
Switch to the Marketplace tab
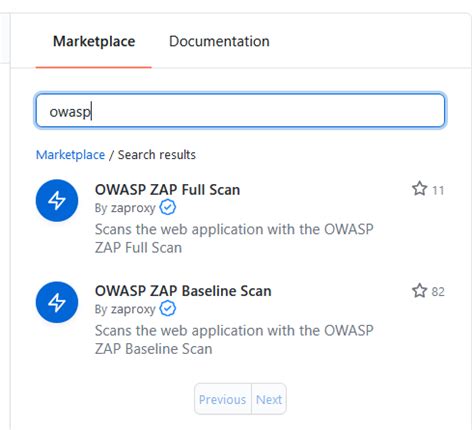pyautogui.click(x=94, y=41)
